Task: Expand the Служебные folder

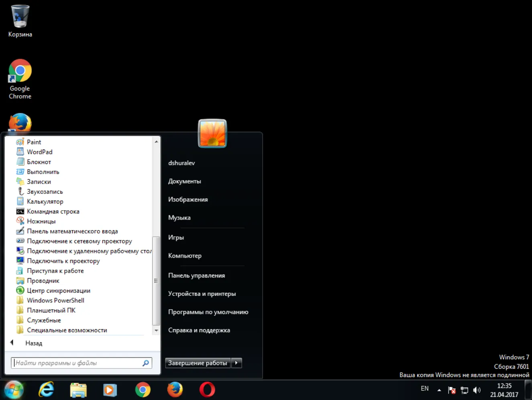Action: point(39,320)
